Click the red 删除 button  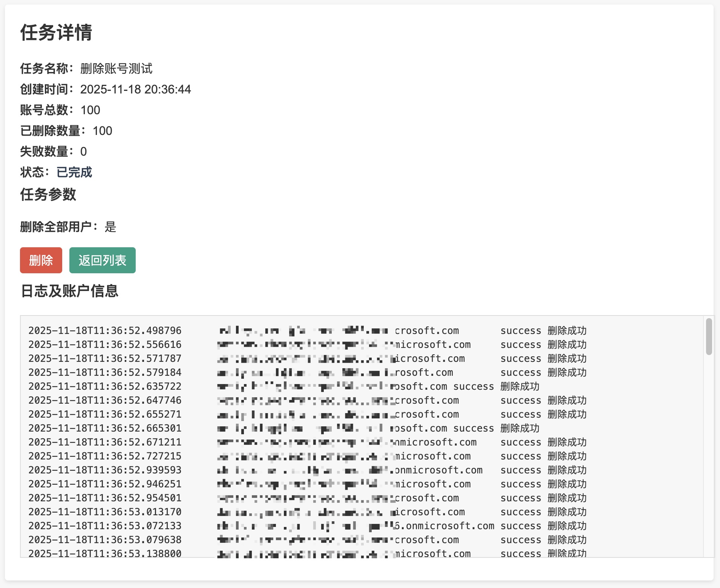coord(41,260)
